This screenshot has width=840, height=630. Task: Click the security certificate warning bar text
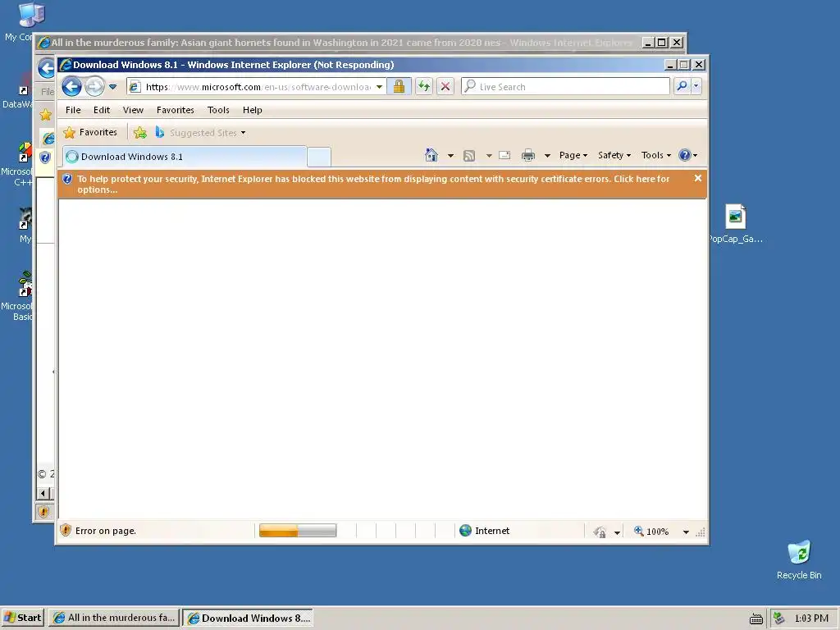[373, 184]
